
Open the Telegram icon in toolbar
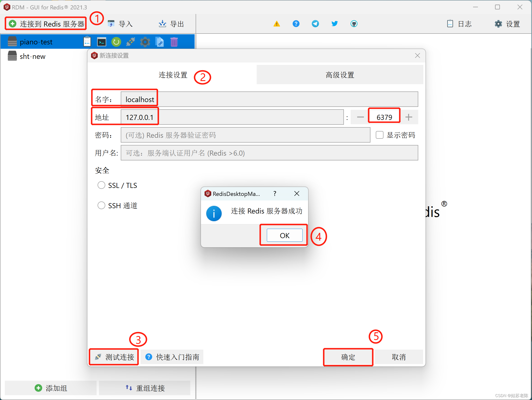[315, 24]
